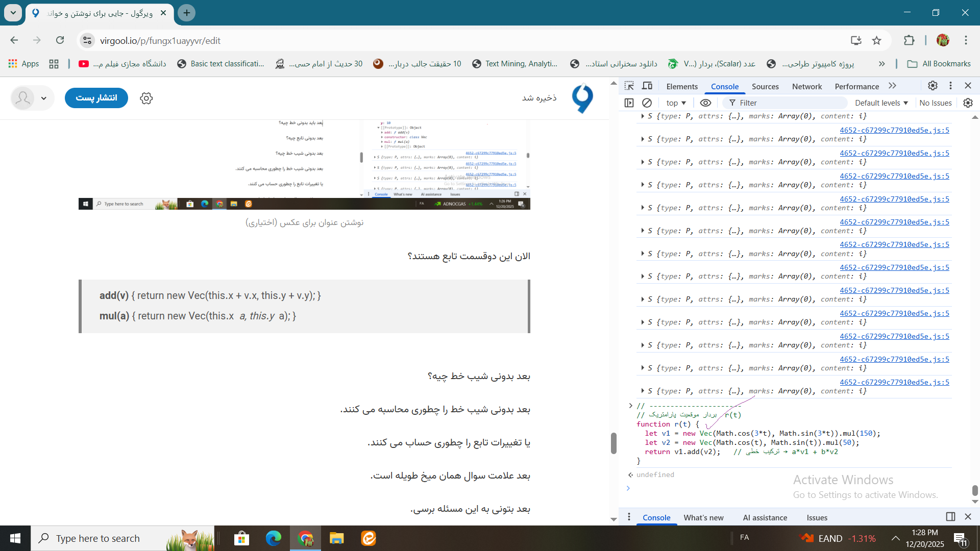Create a live expression with the eye icon
Viewport: 980px width, 551px height.
(x=706, y=103)
